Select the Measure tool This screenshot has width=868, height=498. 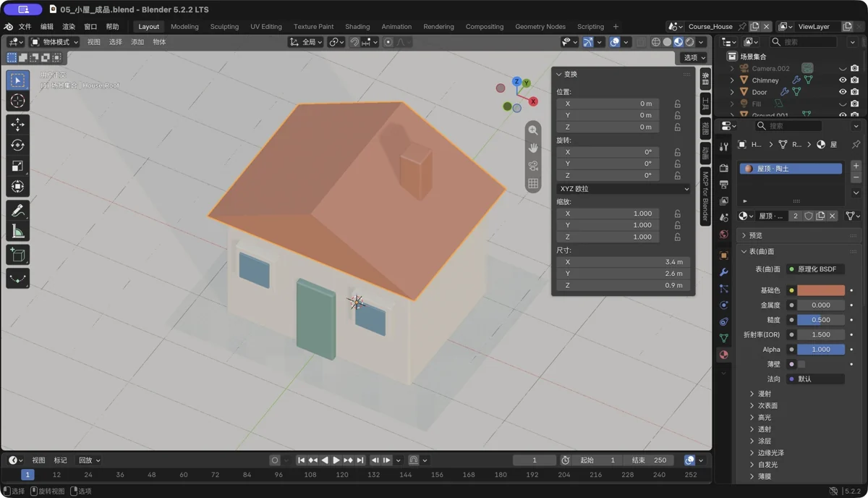pos(18,232)
